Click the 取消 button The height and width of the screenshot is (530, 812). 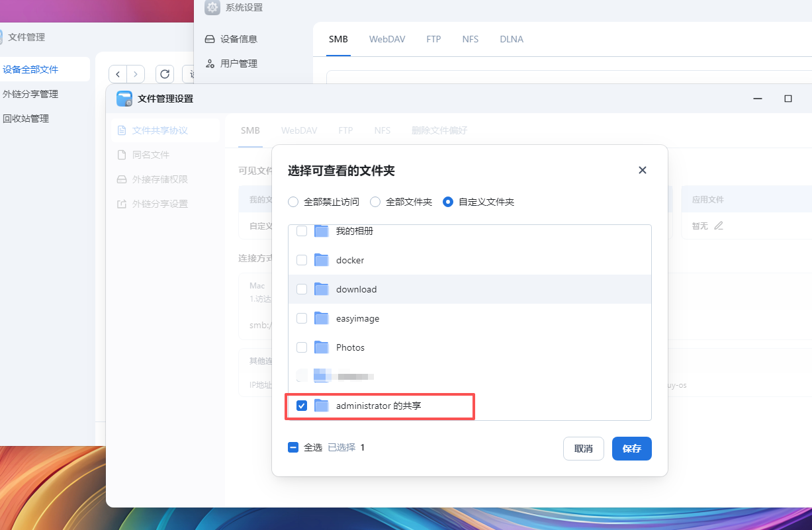point(583,449)
